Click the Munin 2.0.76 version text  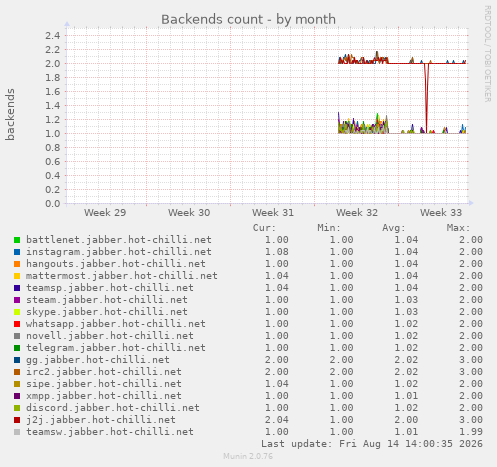[248, 456]
